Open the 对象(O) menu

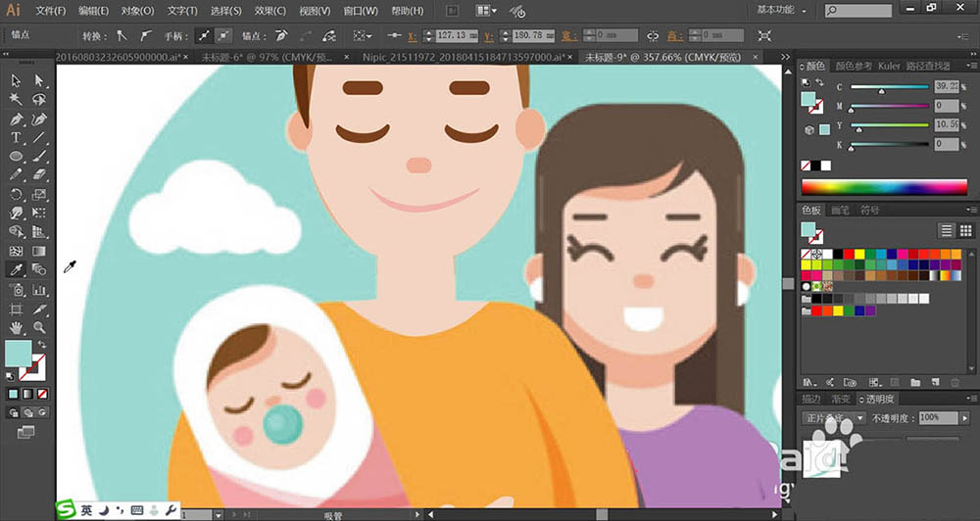tap(137, 11)
